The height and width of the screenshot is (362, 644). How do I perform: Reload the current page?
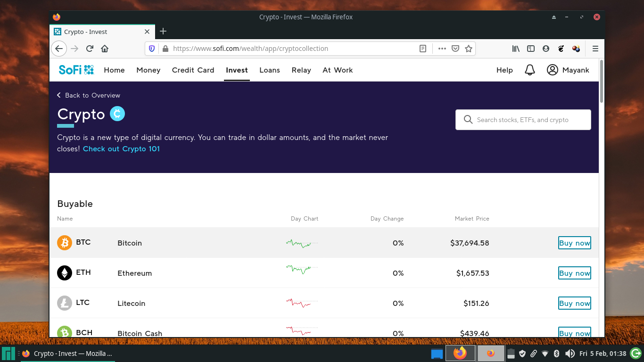click(x=90, y=49)
